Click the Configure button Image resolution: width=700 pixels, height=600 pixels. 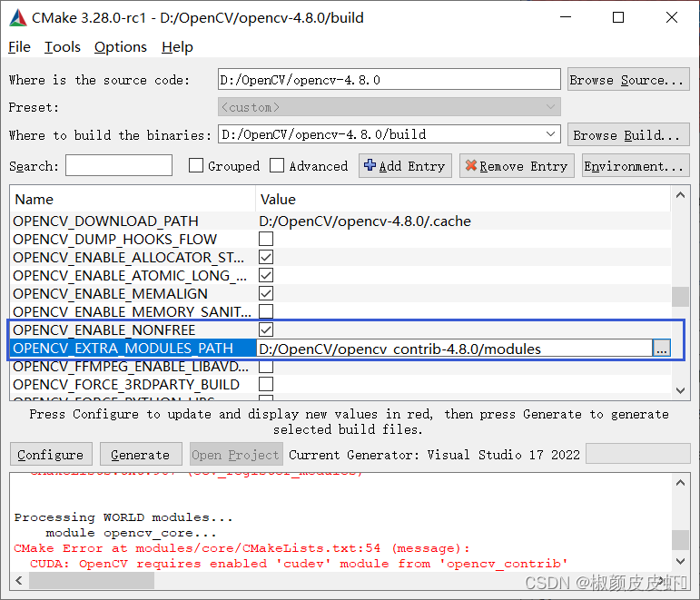tap(51, 455)
